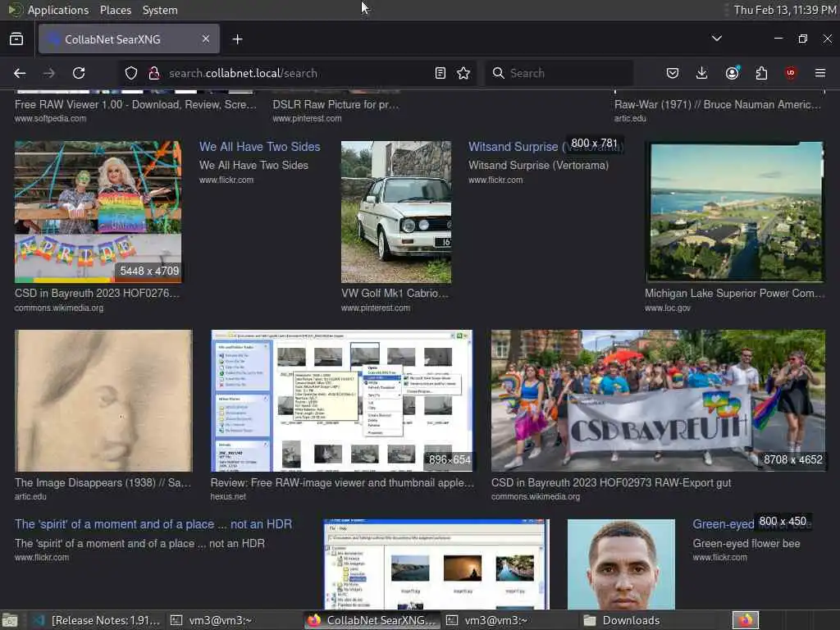Click Firefox icon in taskbar tray

[x=746, y=620]
